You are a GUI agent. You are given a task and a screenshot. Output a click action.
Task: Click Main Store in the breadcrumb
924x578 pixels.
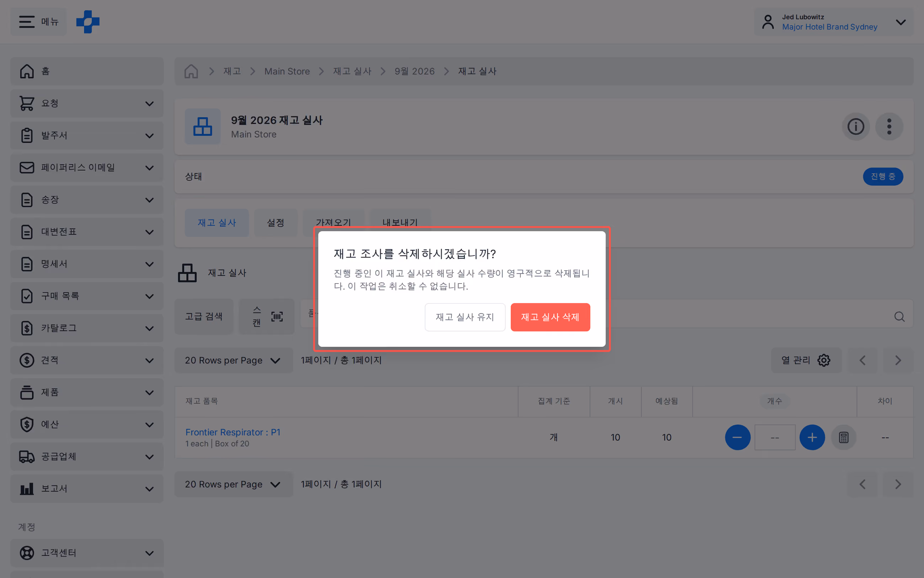coord(287,71)
